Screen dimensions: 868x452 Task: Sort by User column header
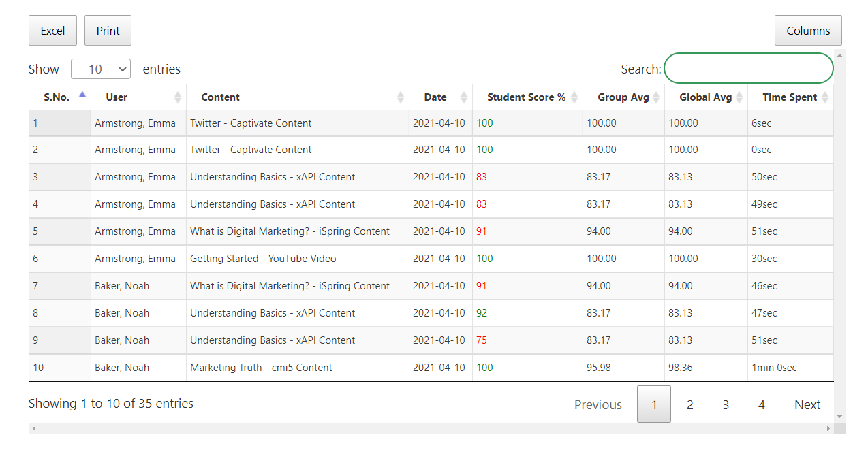point(138,97)
